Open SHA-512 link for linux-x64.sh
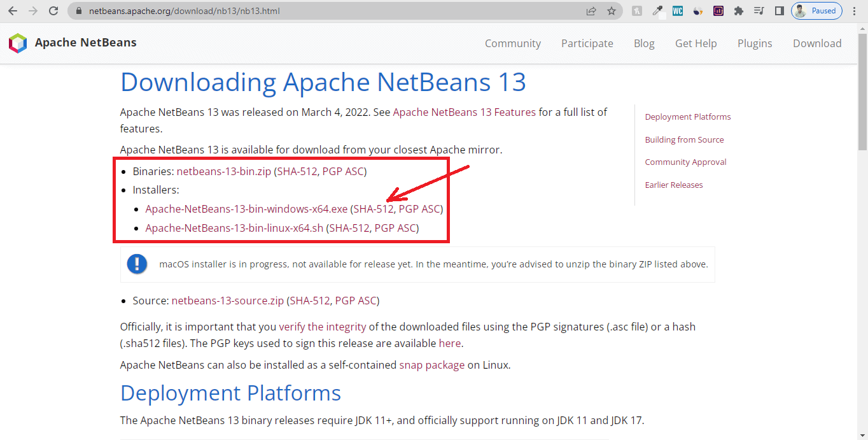The image size is (868, 440). click(349, 228)
